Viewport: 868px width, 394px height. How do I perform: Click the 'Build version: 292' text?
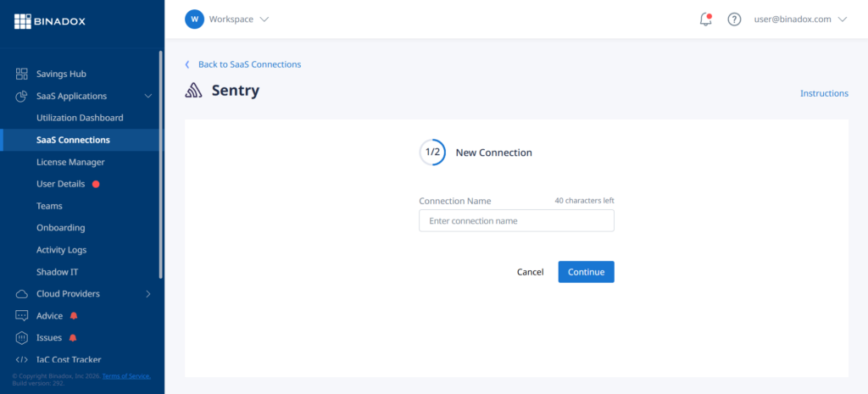pos(38,383)
